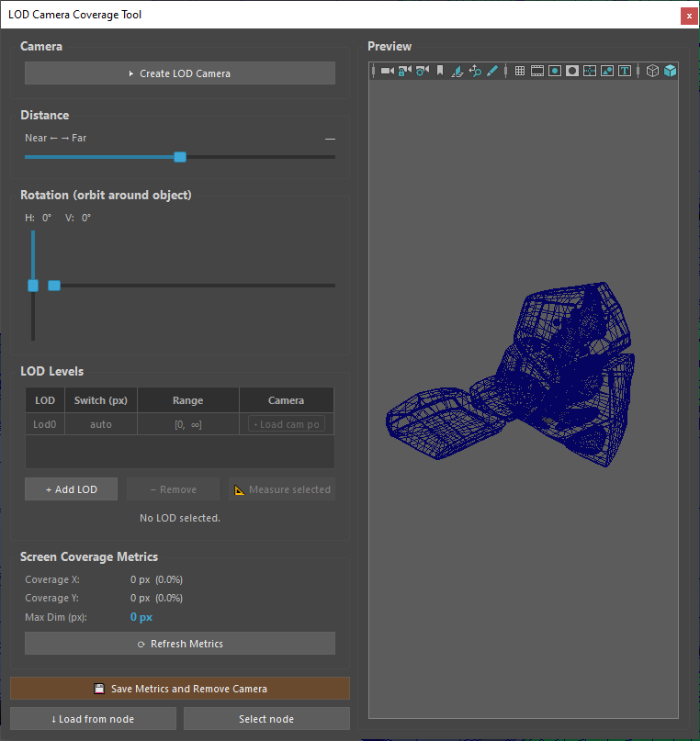
Task: Click the Distance slider handle
Action: [180, 157]
